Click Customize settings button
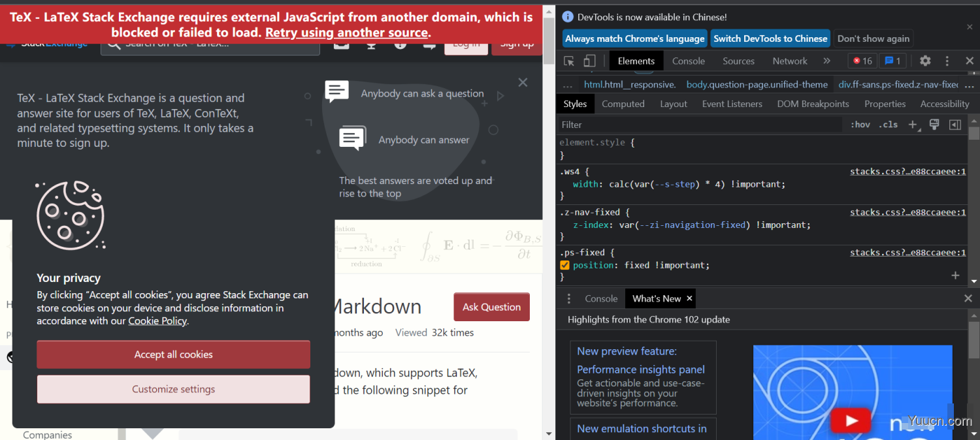980x440 pixels. [x=173, y=389]
